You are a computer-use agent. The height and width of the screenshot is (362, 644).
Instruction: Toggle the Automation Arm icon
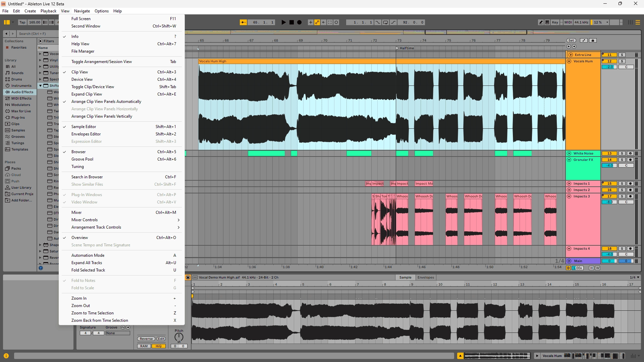317,22
